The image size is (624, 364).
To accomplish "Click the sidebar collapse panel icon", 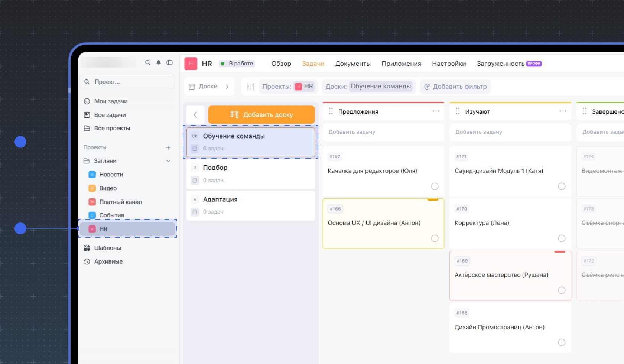I will [170, 62].
